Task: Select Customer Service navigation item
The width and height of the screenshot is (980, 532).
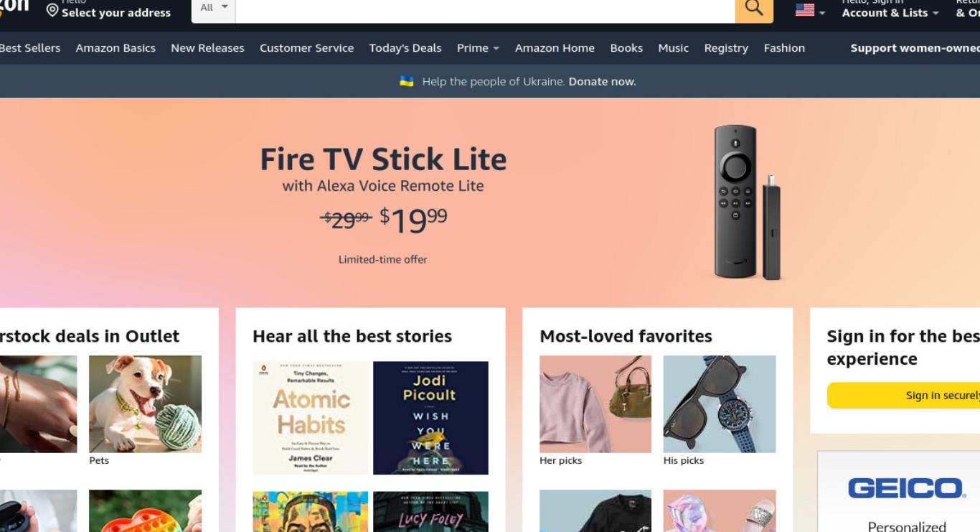Action: point(306,48)
